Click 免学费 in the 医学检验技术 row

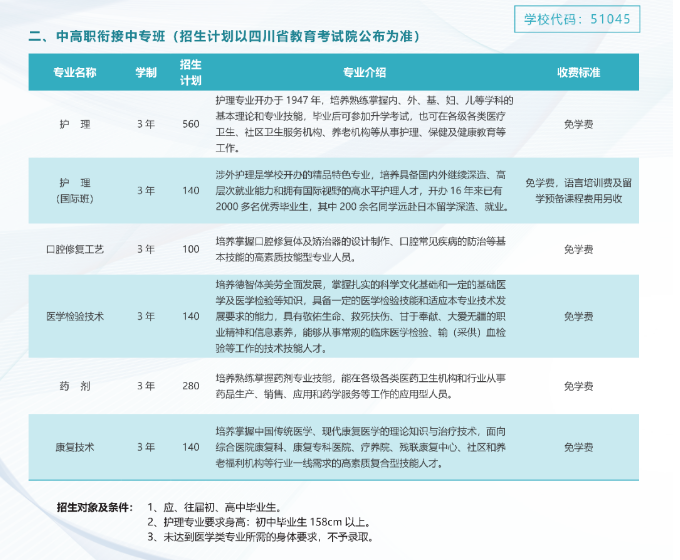tap(579, 317)
